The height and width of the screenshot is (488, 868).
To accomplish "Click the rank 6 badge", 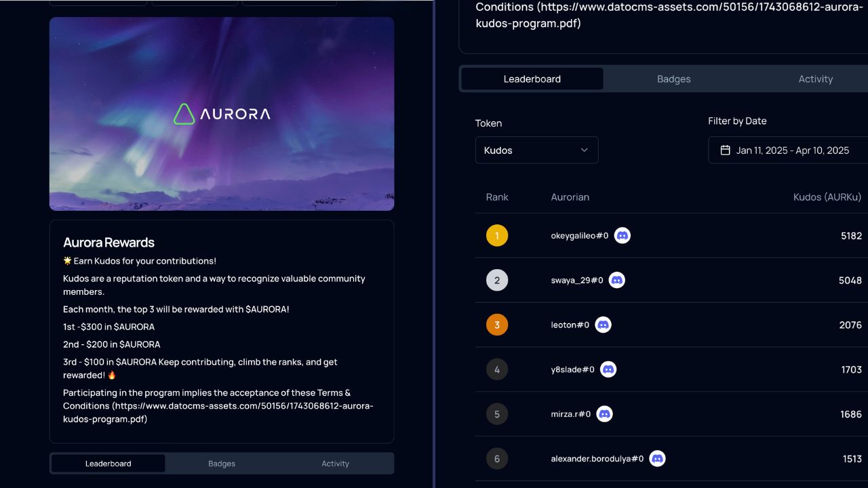I will (x=497, y=459).
